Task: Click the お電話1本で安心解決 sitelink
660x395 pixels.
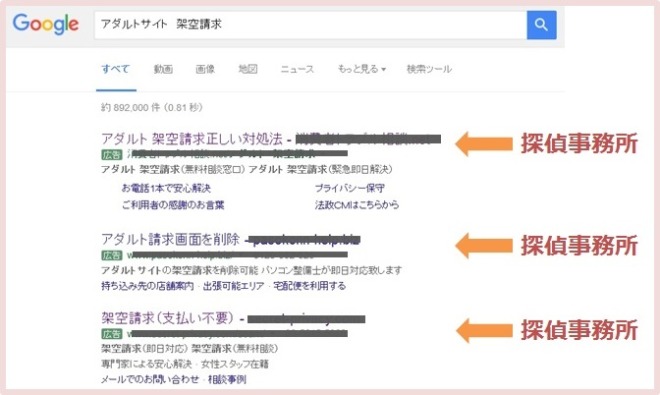Action: (x=166, y=188)
